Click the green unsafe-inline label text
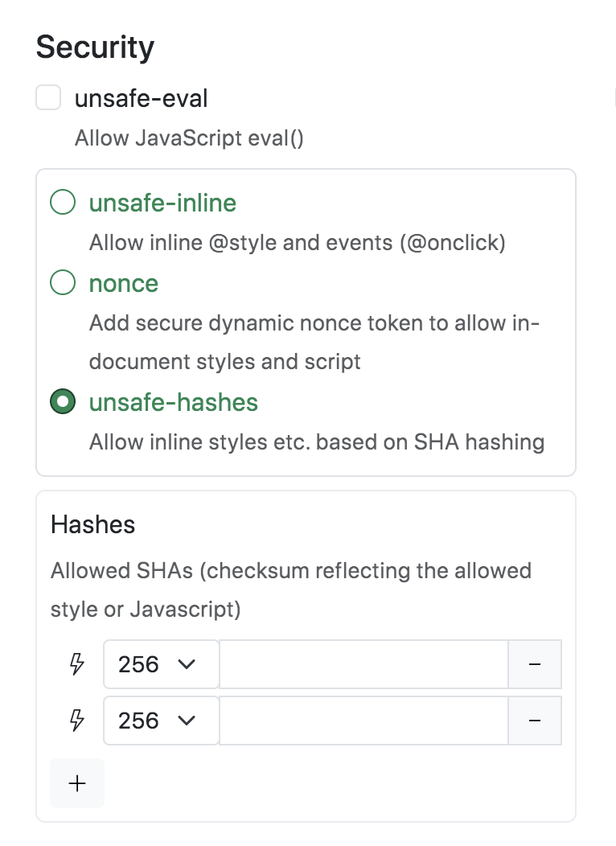616x846 pixels. pyautogui.click(x=162, y=203)
